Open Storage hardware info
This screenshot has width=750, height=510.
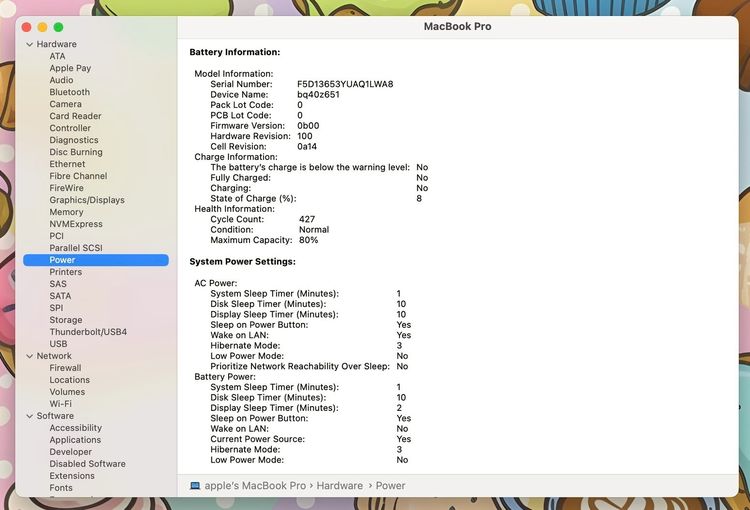66,320
